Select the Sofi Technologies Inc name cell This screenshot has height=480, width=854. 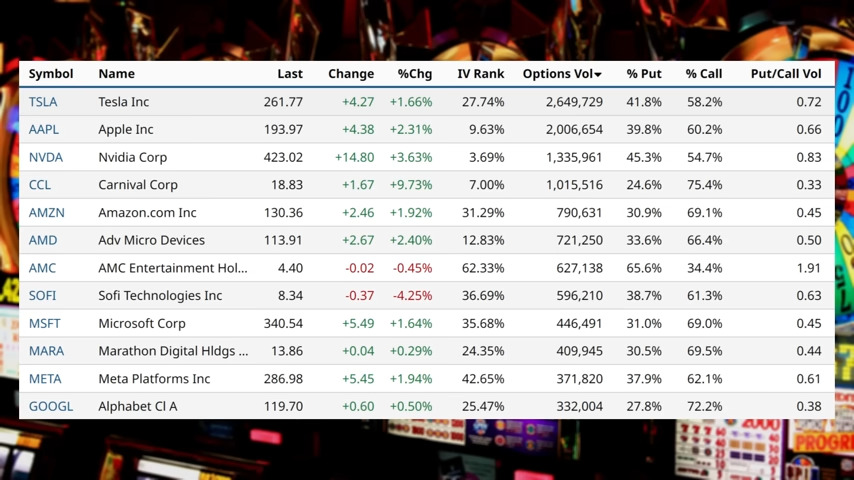(160, 295)
